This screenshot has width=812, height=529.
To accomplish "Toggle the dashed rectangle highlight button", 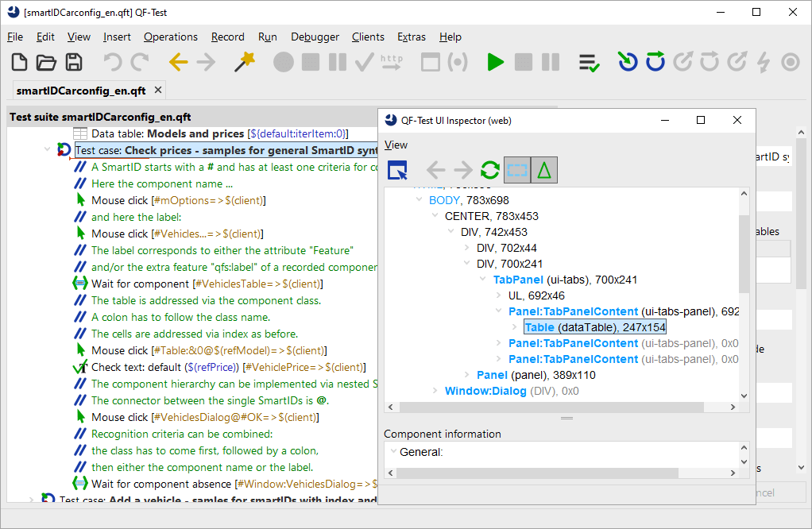I will (x=516, y=170).
